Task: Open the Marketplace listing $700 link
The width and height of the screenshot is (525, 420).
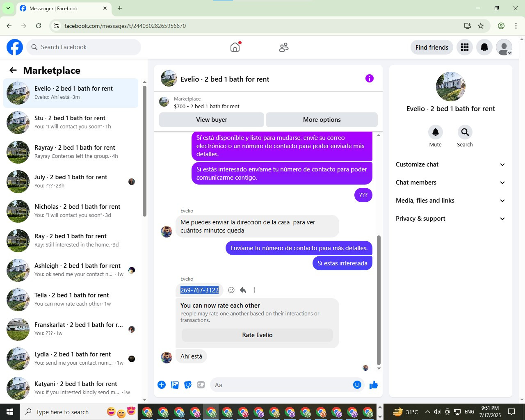Action: click(207, 106)
